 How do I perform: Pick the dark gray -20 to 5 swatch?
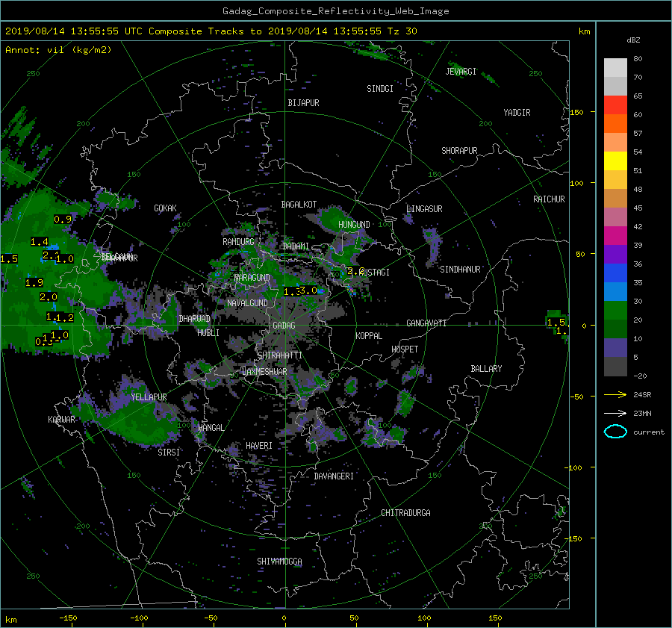(615, 367)
